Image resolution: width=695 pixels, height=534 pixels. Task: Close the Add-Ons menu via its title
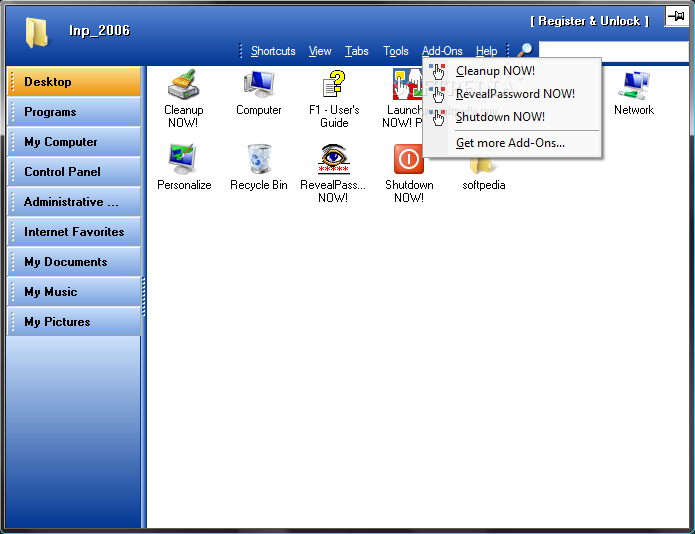[x=442, y=51]
